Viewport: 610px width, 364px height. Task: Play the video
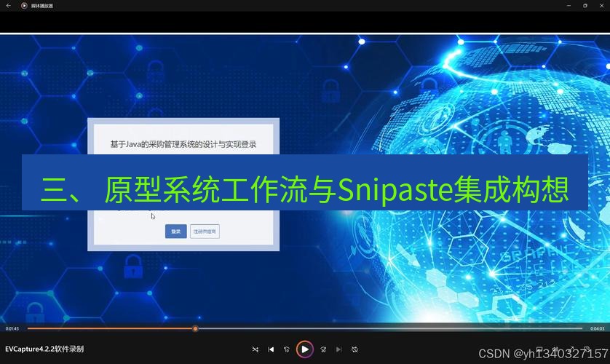(304, 349)
